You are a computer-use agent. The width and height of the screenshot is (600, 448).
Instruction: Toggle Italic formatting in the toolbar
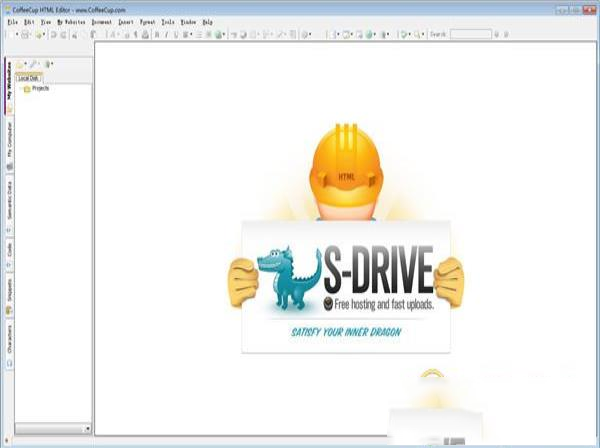click(166, 35)
